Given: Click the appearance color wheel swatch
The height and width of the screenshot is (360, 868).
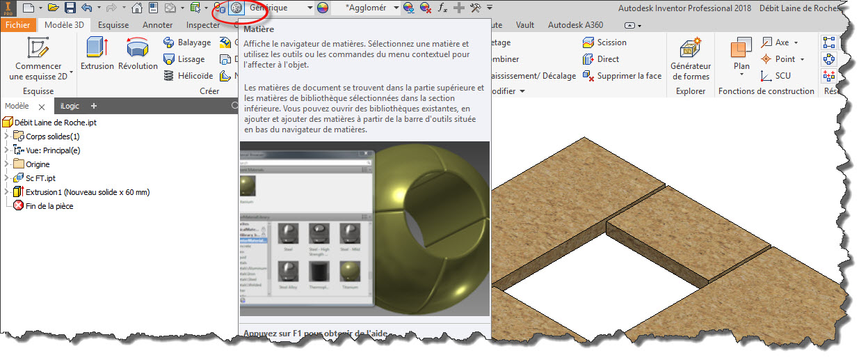Looking at the screenshot, I should pos(322,8).
